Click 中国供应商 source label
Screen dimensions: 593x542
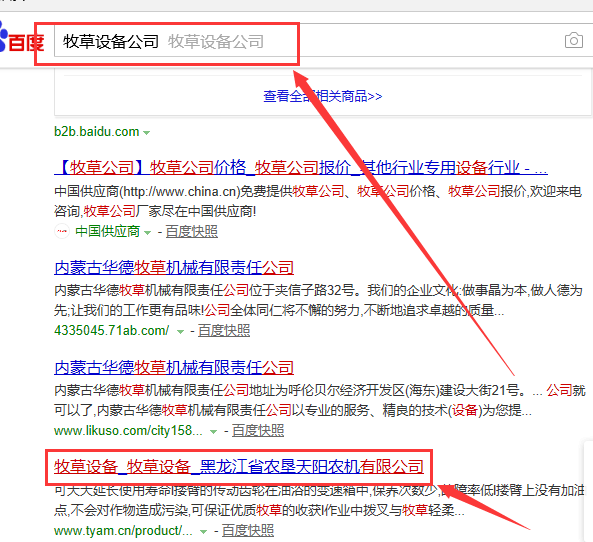[107, 231]
